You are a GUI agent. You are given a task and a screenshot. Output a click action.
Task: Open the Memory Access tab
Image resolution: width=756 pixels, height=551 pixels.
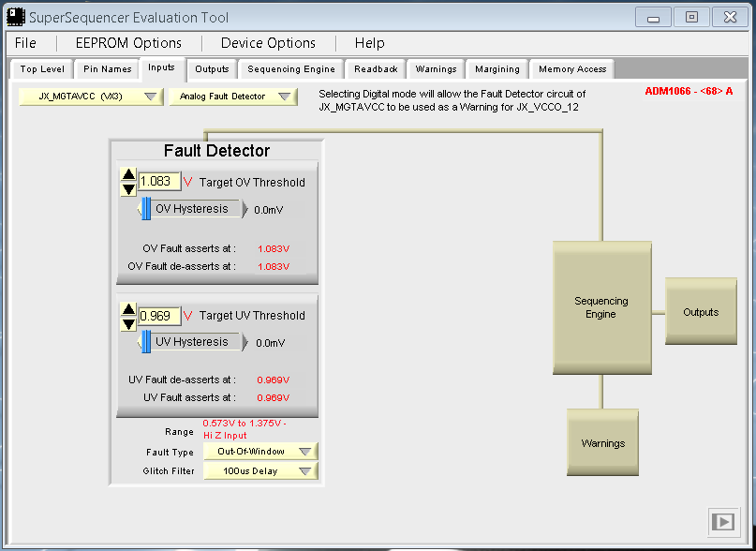(572, 69)
